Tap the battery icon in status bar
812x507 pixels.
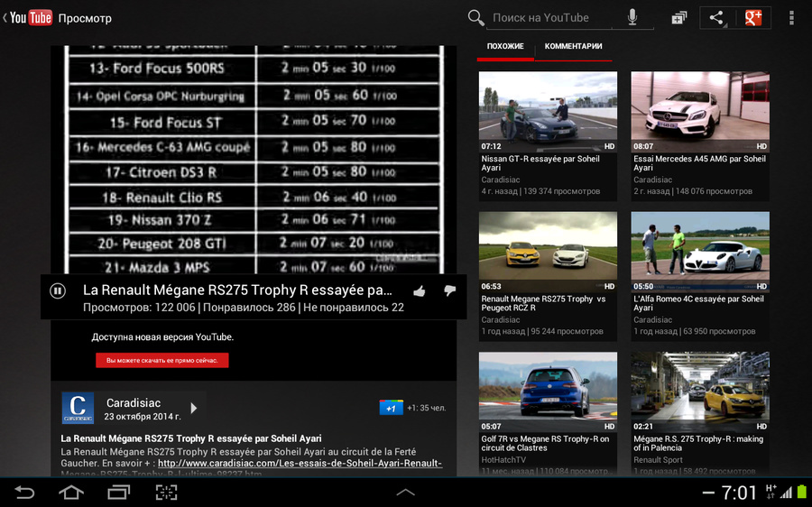[802, 492]
